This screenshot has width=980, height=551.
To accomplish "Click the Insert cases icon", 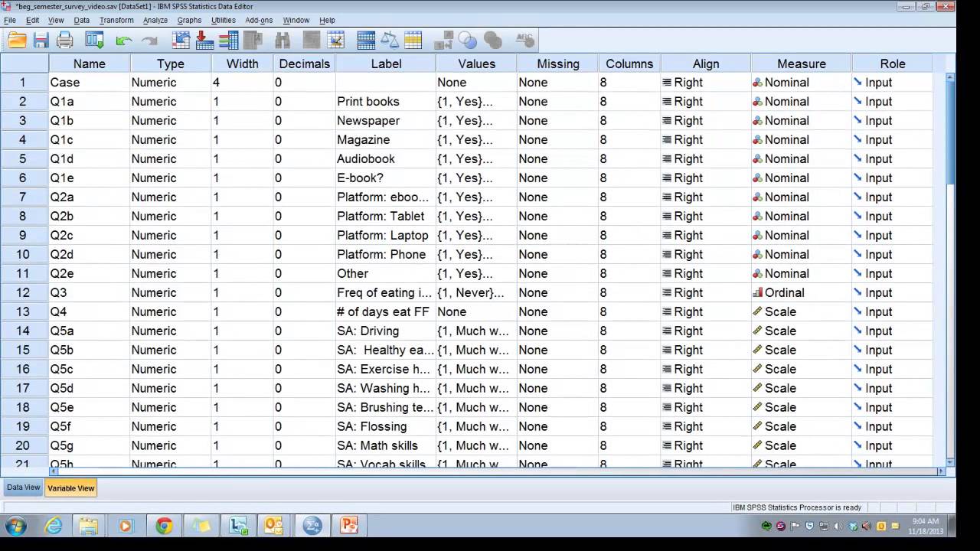I will (x=311, y=41).
